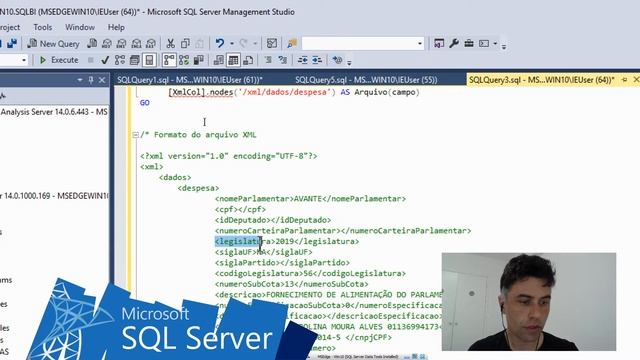640x360 pixels.
Task: Click the Cut scissors icon
Action: pyautogui.click(x=171, y=43)
